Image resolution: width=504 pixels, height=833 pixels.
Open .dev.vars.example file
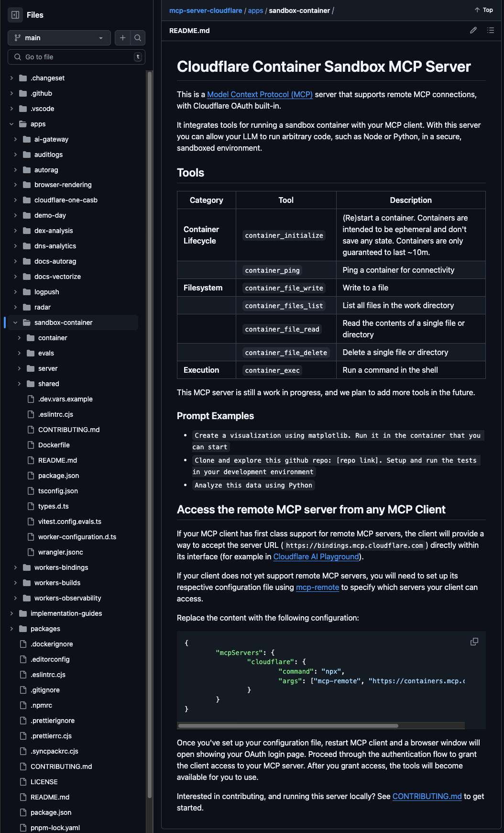(66, 399)
